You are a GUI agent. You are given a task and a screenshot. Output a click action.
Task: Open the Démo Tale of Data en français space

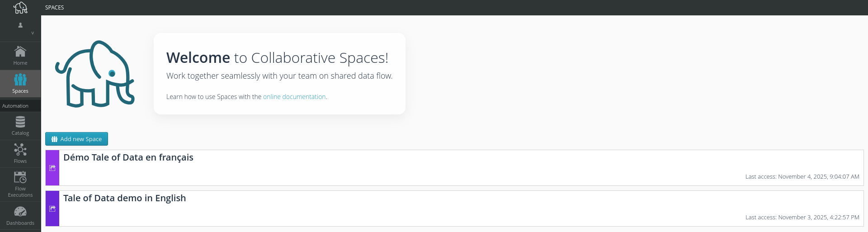128,157
